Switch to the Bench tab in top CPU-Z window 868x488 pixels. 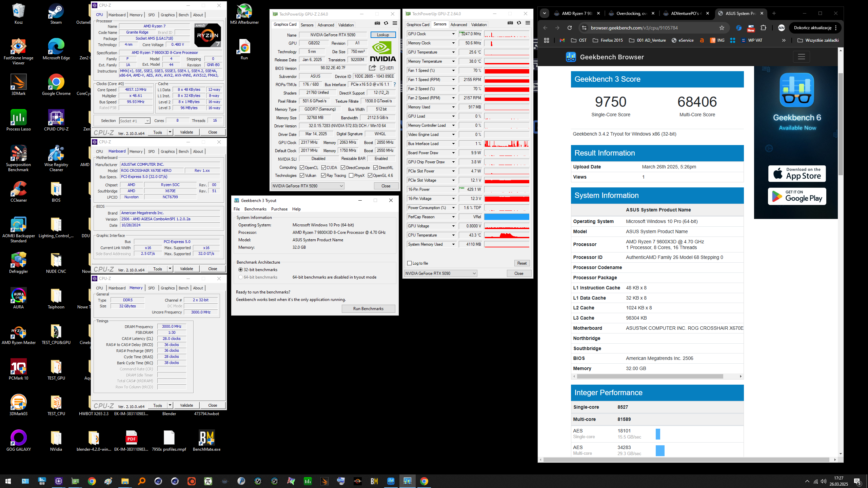point(183,15)
